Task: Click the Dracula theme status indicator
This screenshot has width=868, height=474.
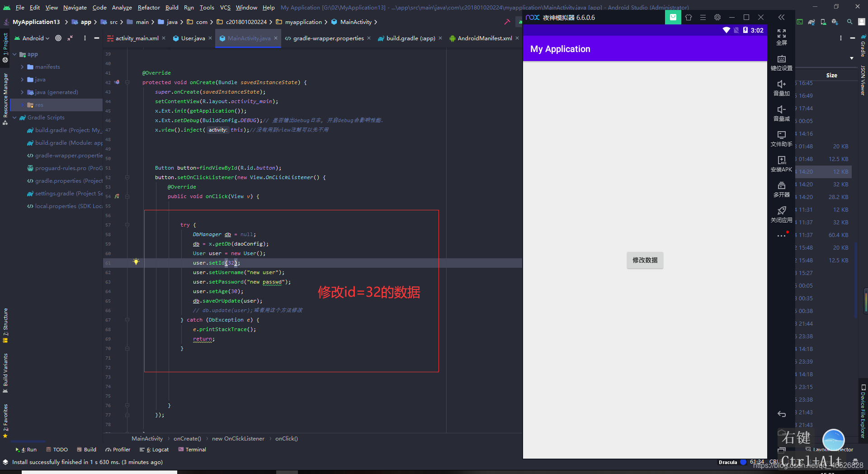Action: pyautogui.click(x=728, y=462)
